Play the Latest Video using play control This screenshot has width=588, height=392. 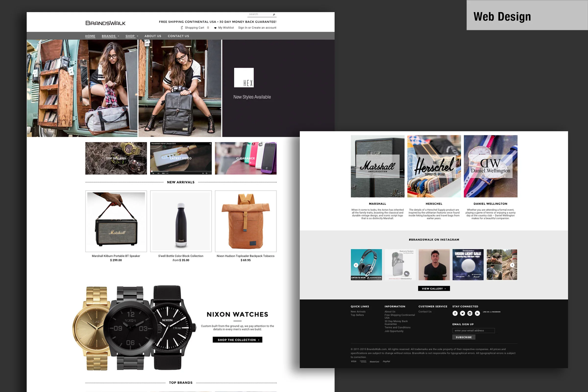click(153, 173)
